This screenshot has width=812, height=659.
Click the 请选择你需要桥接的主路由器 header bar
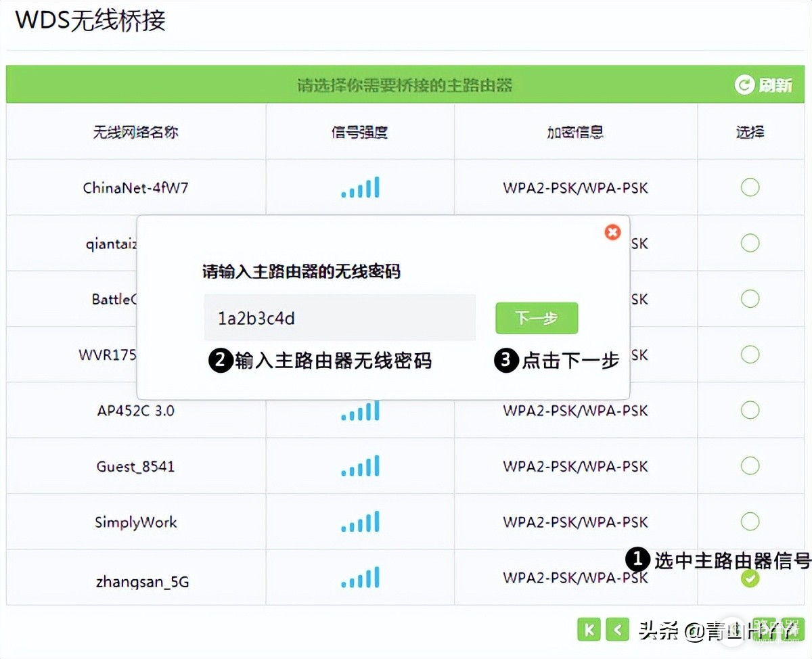pyautogui.click(x=406, y=84)
